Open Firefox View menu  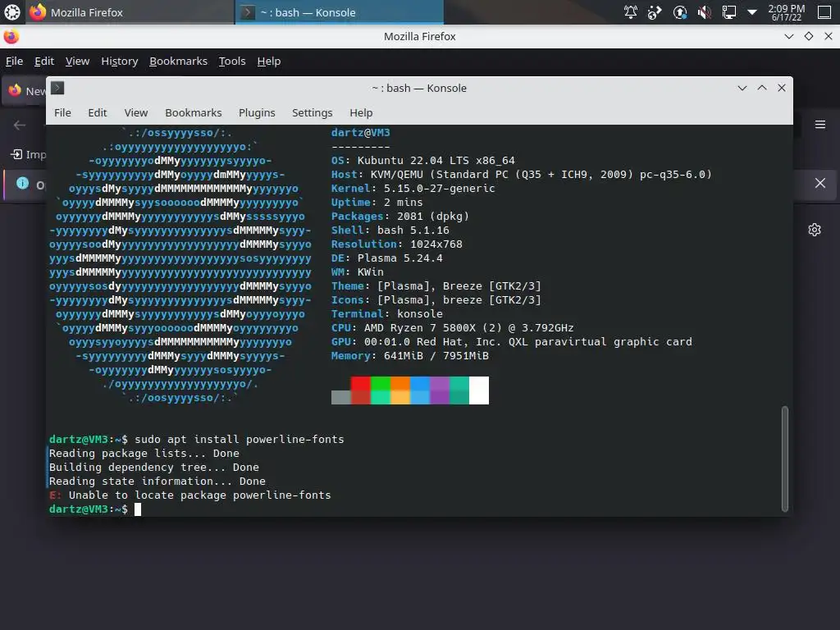(77, 61)
